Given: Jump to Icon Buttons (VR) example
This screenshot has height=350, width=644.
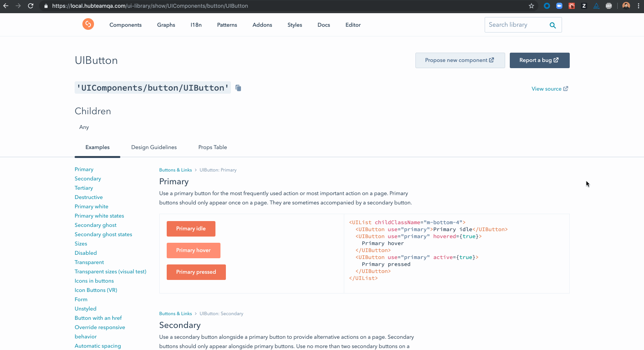Looking at the screenshot, I should click(96, 290).
